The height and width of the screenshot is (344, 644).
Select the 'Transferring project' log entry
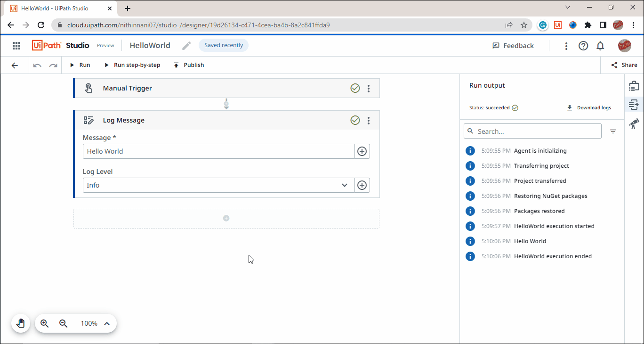pyautogui.click(x=542, y=166)
